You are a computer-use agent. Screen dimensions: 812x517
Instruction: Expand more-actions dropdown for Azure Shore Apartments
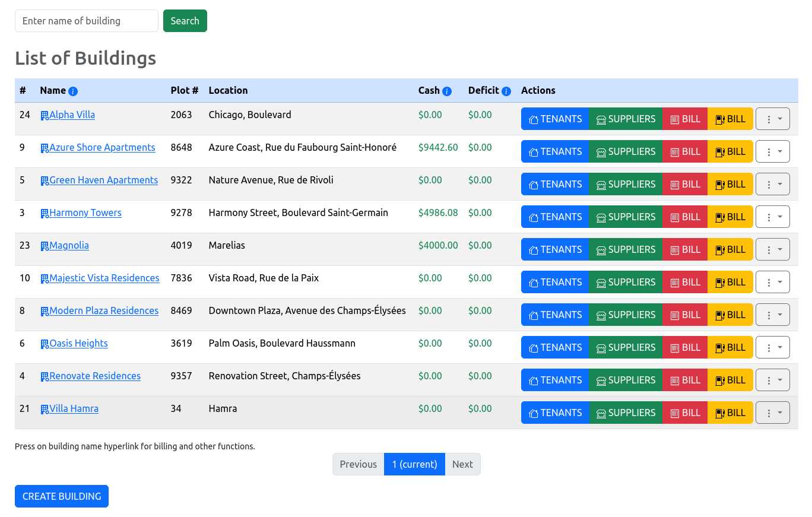773,151
